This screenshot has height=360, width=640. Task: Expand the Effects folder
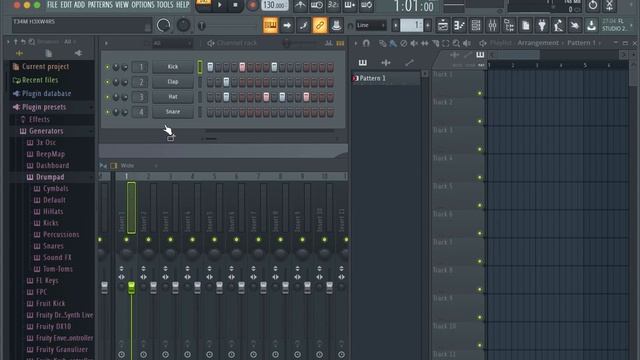[x=39, y=119]
